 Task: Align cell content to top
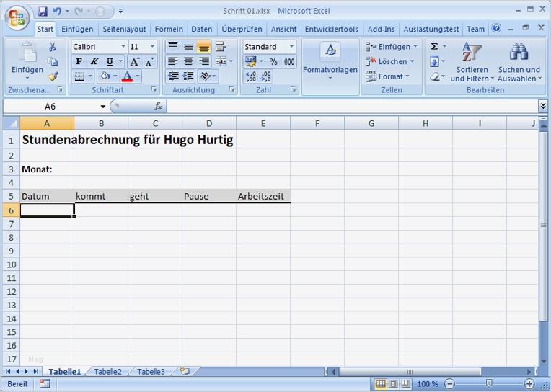coord(172,46)
